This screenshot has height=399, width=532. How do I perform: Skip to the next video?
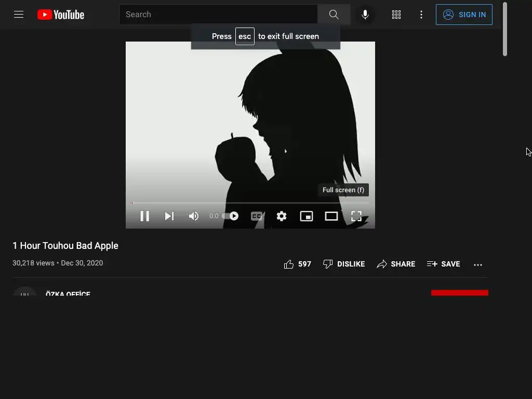[x=169, y=216]
